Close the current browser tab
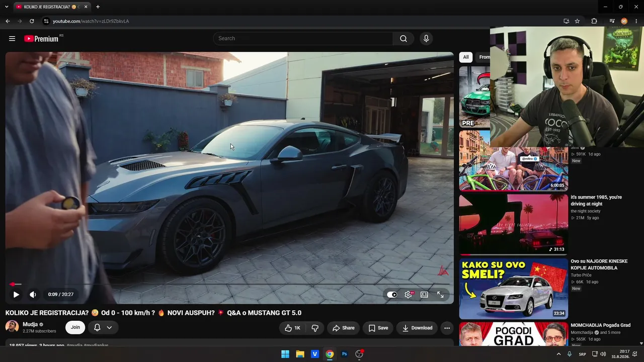Viewport: 644px width, 362px height. pyautogui.click(x=86, y=7)
